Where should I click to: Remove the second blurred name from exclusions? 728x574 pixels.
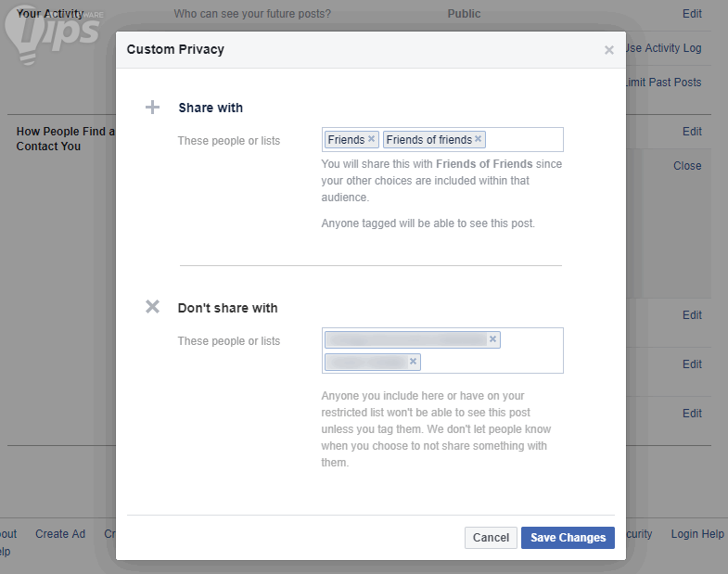tap(413, 362)
